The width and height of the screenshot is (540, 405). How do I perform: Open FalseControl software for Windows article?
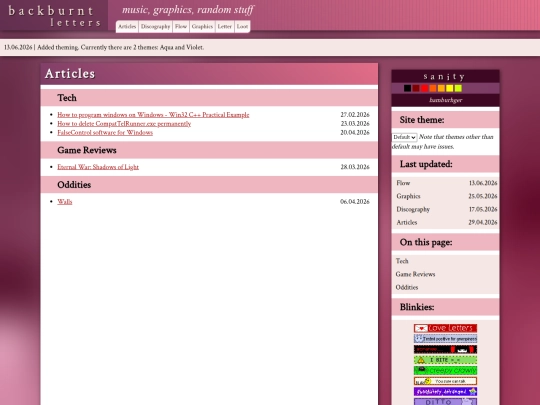coord(105,133)
